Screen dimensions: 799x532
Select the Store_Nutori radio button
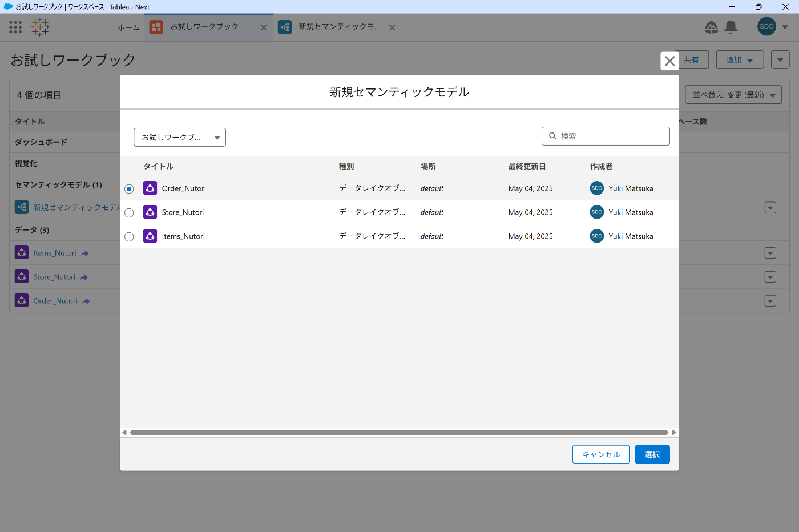[x=129, y=212]
